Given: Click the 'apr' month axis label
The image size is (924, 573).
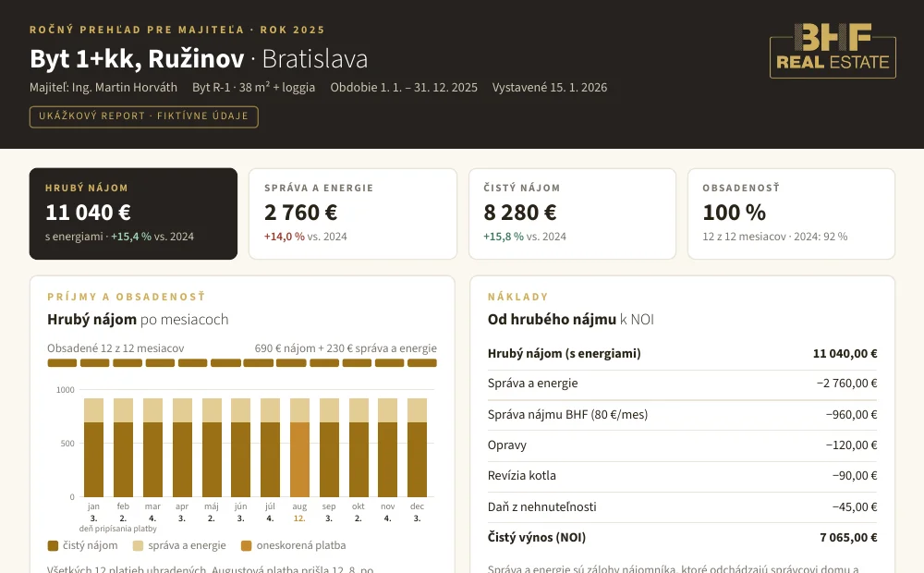Looking at the screenshot, I should pyautogui.click(x=181, y=507).
